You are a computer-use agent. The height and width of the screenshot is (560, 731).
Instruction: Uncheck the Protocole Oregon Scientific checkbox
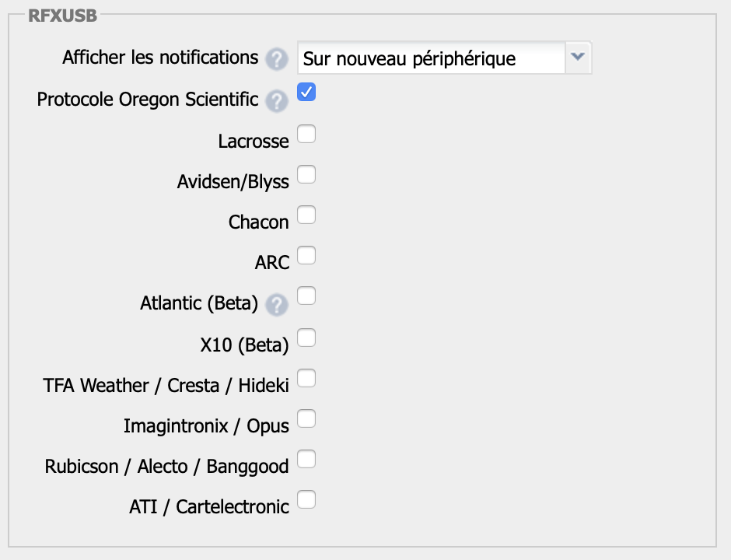tap(306, 92)
